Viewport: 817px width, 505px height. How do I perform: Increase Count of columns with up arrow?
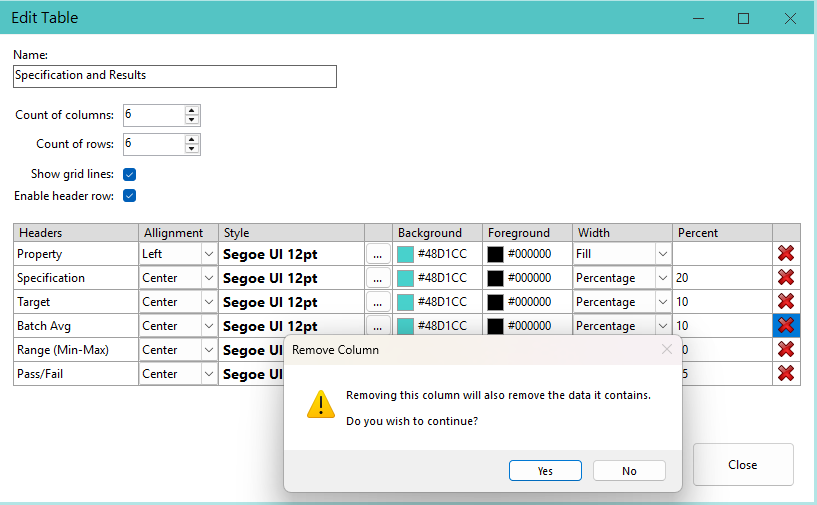point(192,110)
